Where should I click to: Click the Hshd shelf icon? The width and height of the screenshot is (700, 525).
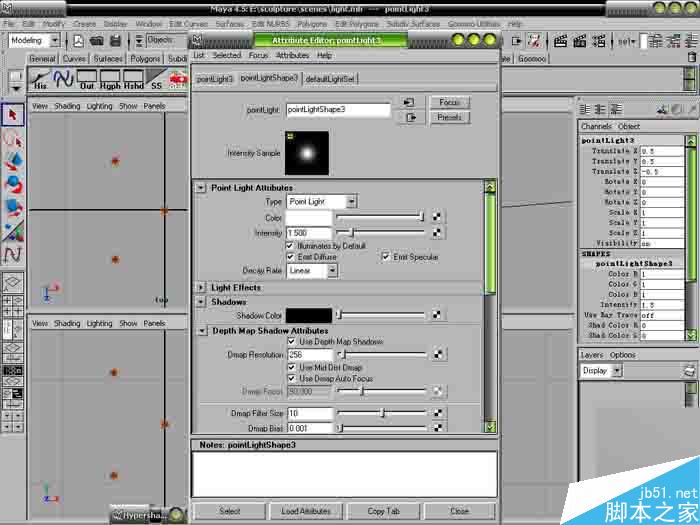(x=133, y=79)
